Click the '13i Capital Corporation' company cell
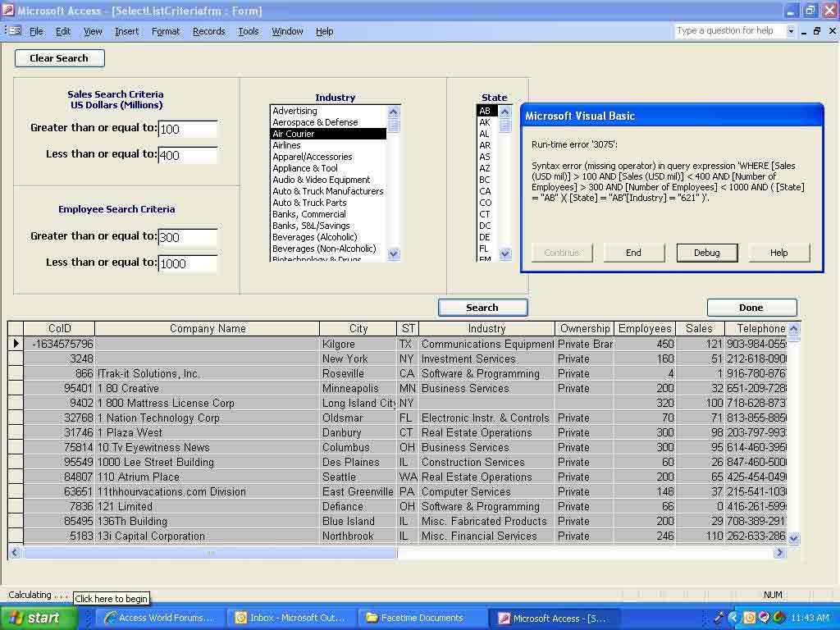The height and width of the screenshot is (630, 840). coord(208,536)
